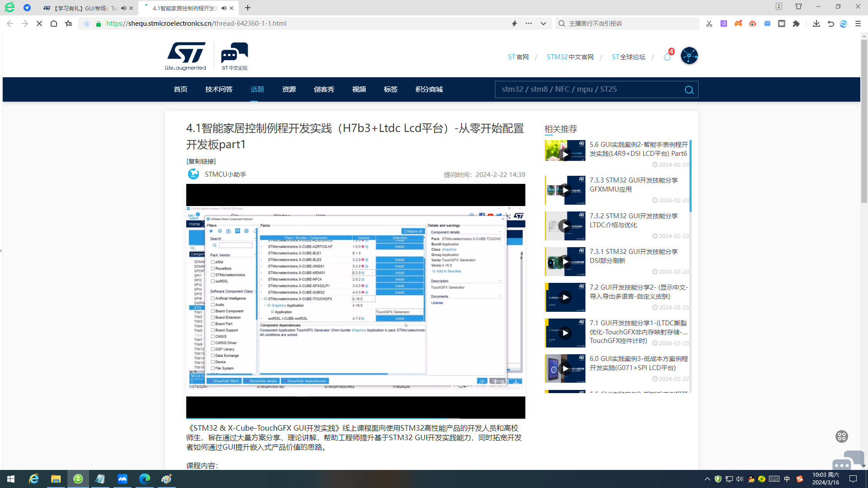Go to 首页 in the navigation bar

180,89
